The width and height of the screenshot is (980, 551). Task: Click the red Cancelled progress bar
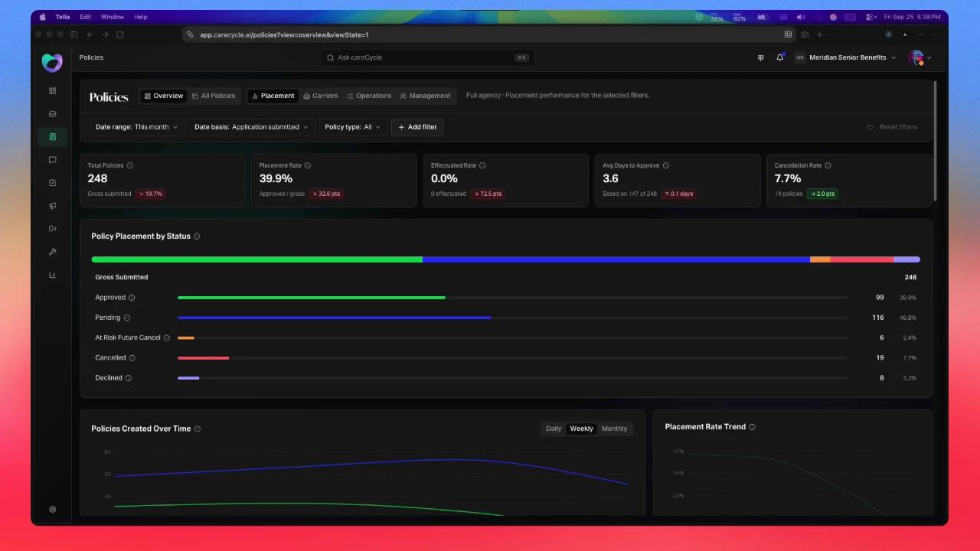click(204, 357)
